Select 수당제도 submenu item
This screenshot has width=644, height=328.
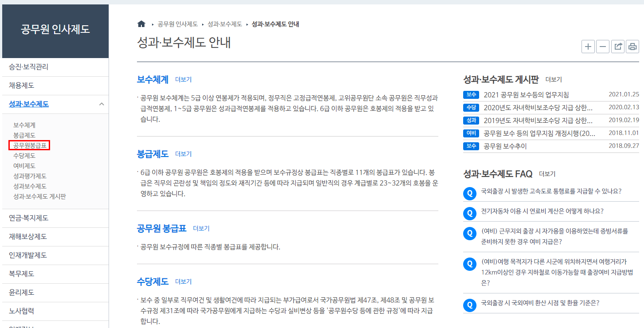(x=24, y=156)
